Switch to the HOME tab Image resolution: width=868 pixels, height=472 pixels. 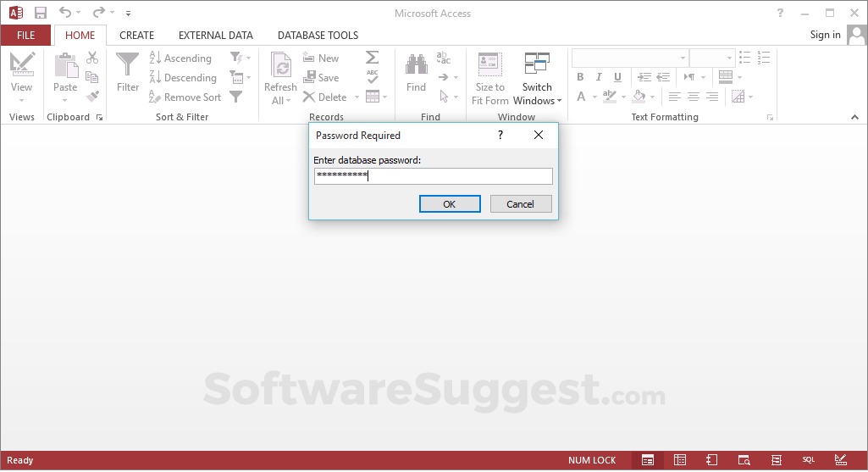point(80,36)
